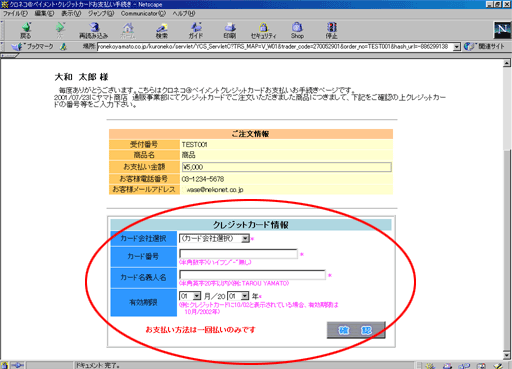The image size is (512, 369).
Task: Click the 受付番号 label cell
Action: tap(144, 144)
